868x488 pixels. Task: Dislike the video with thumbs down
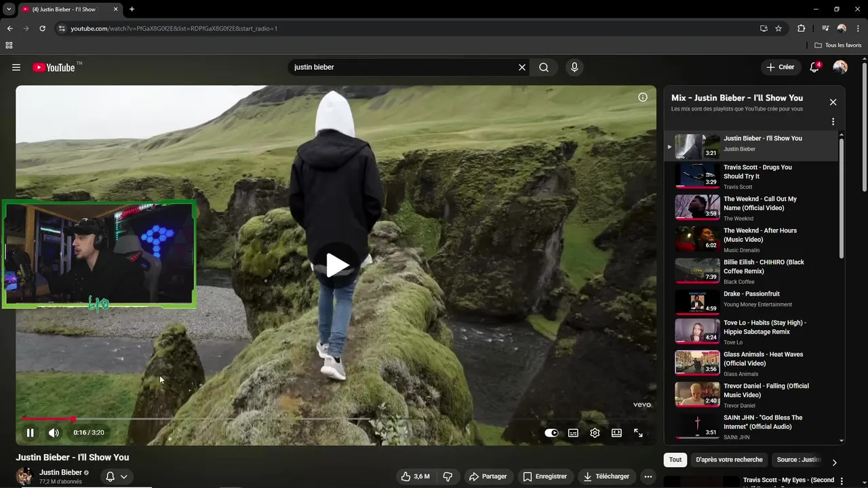click(448, 476)
